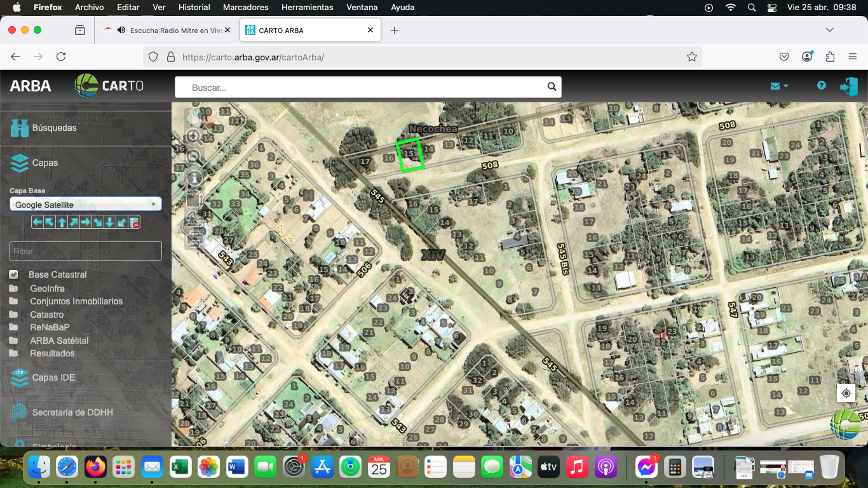
Task: Open the list all tabs chevron
Action: click(x=830, y=30)
